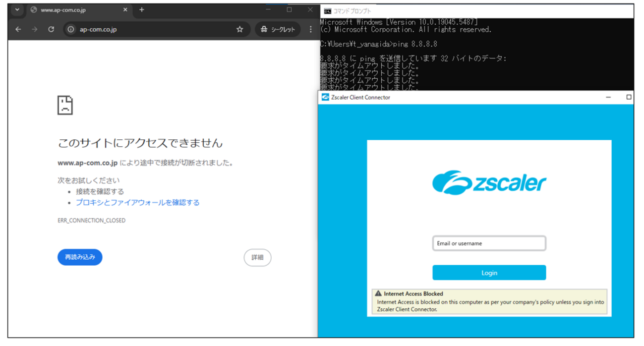Click the ping 8.8.8.8 command line
This screenshot has height=346, width=644.
(379, 44)
